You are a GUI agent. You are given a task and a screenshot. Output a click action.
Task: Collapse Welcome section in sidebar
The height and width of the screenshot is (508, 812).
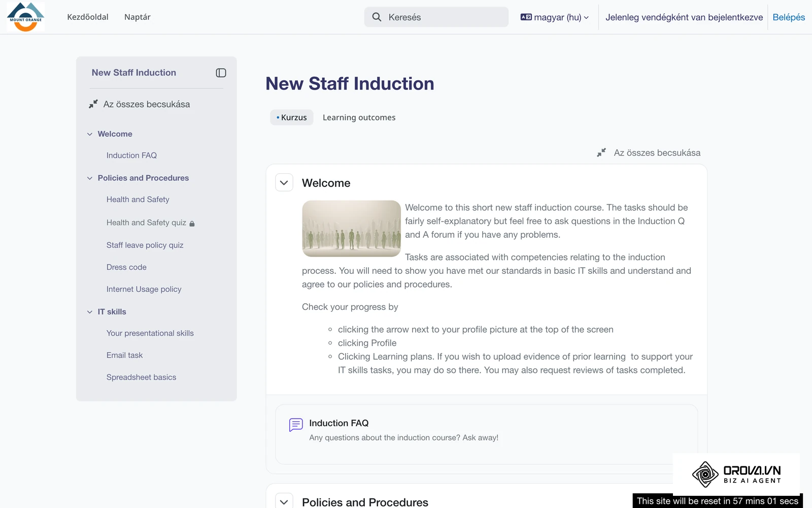(90, 134)
